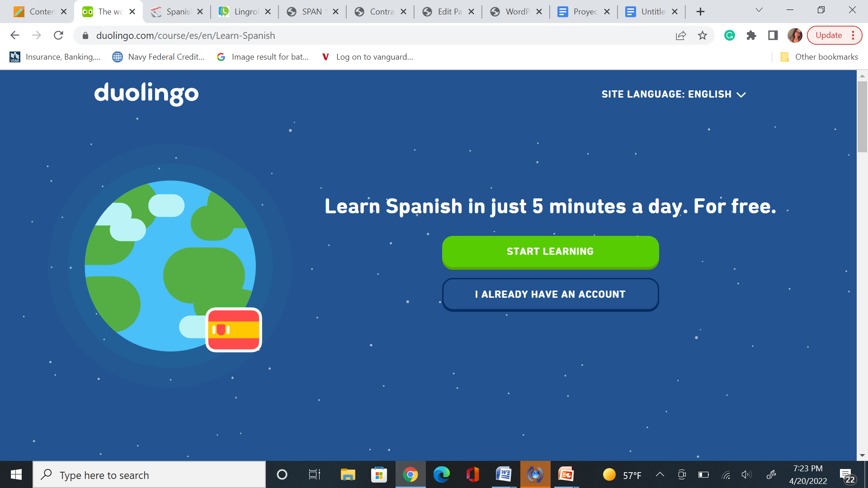Click the taskbar search box
This screenshot has width=868, height=488.
[x=149, y=475]
